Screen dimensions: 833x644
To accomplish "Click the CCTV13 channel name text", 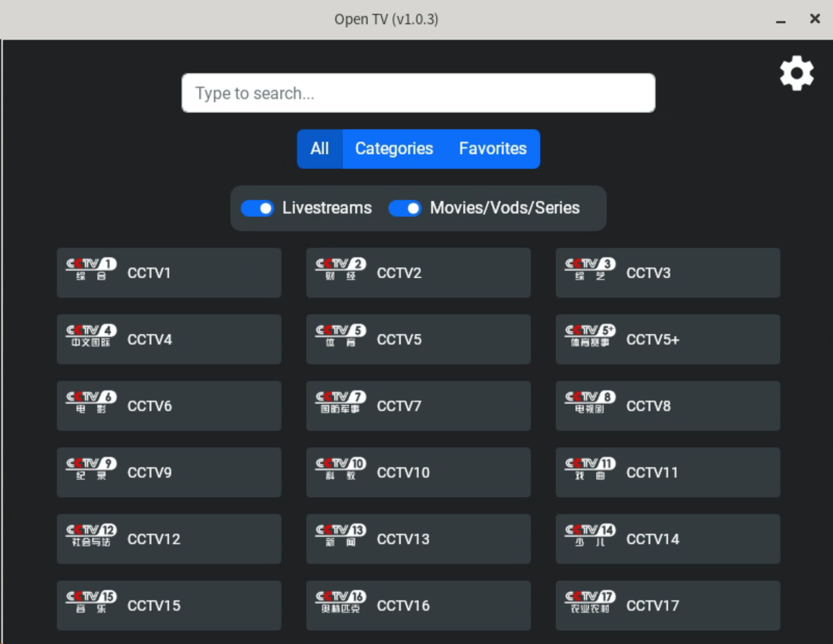I will pyautogui.click(x=403, y=539).
